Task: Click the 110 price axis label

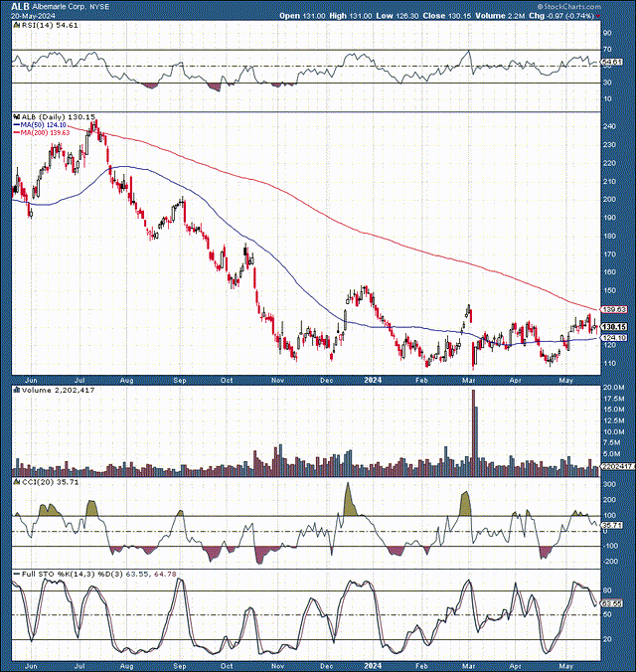Action: pyautogui.click(x=609, y=364)
